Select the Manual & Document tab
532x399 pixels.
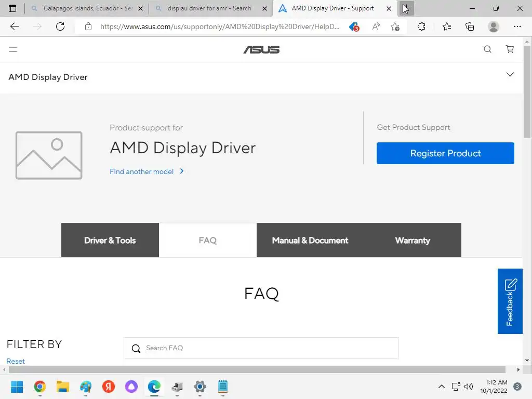click(310, 240)
